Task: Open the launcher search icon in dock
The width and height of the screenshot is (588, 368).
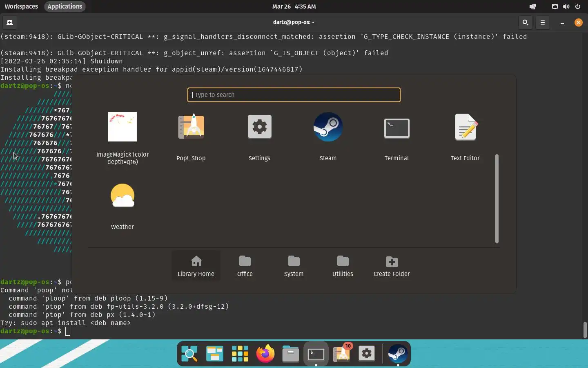Action: pos(189,354)
